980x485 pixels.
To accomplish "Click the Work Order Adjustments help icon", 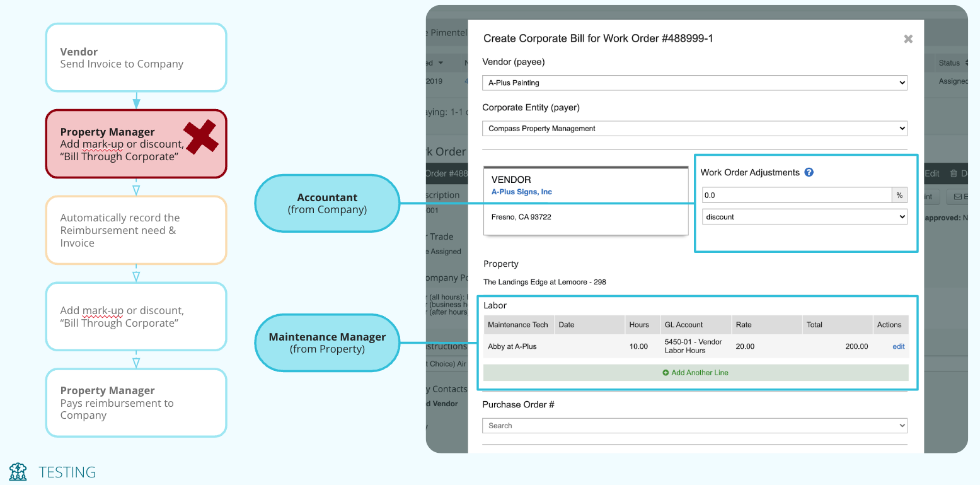I will click(x=809, y=172).
